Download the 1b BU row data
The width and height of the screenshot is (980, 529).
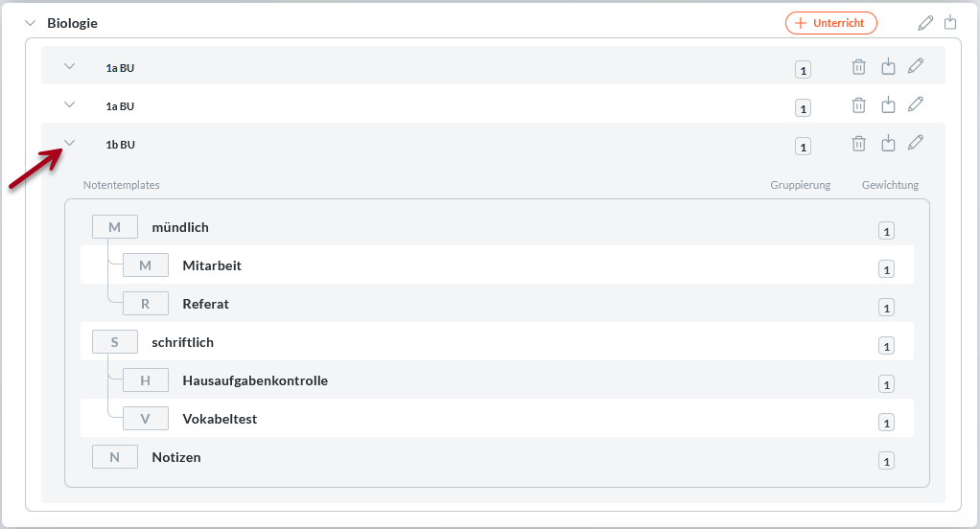(x=888, y=143)
